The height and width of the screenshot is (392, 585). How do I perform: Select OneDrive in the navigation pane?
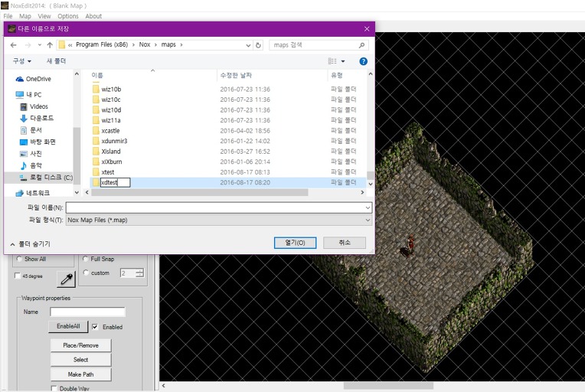[x=38, y=79]
